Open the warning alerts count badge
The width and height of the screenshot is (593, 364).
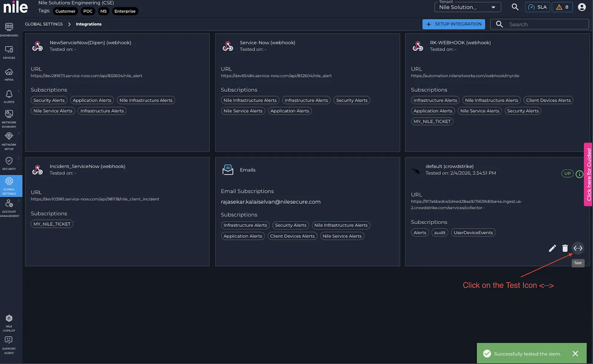tap(562, 7)
